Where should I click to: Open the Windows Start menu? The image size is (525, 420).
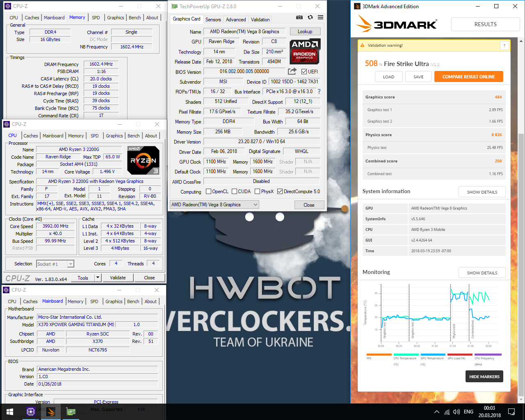10,412
